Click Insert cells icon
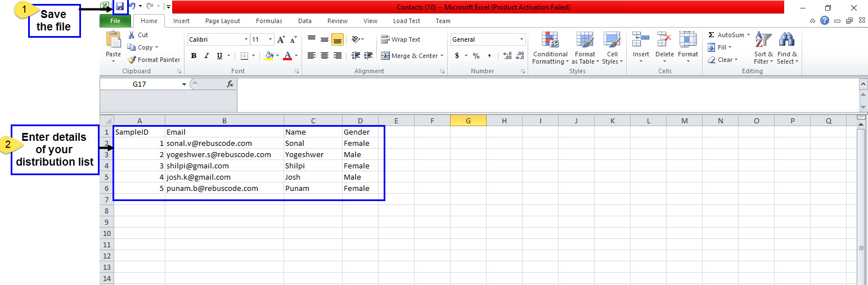Viewport: 868px width, 285px height. [641, 39]
